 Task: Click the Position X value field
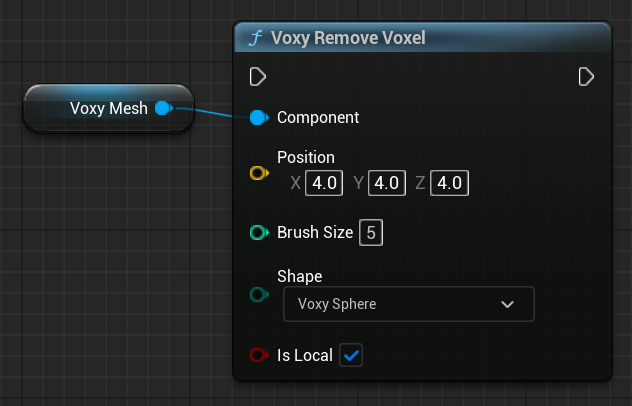click(324, 183)
